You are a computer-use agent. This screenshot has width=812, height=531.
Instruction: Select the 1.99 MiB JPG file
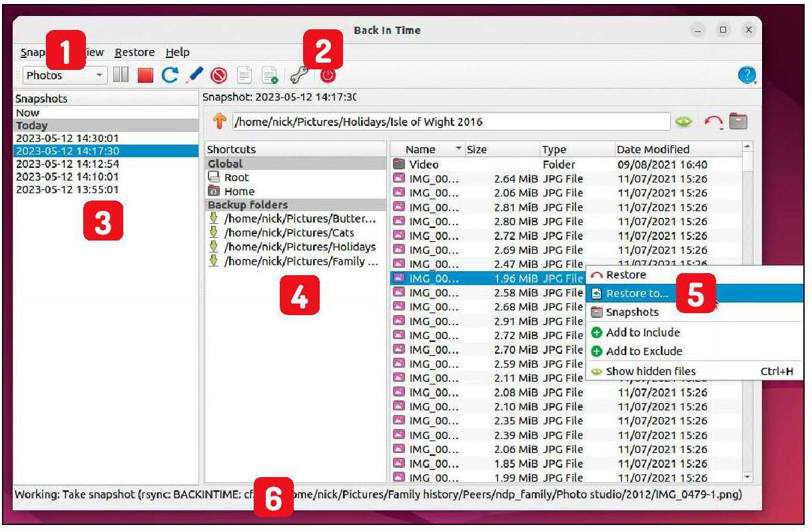tap(566, 478)
